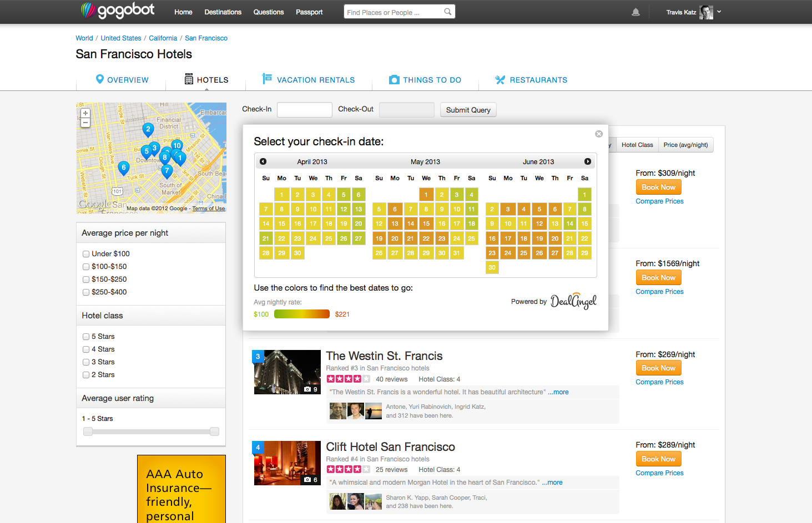This screenshot has height=523, width=812.
Task: Check the $250-$400 price filter
Action: 86,292
